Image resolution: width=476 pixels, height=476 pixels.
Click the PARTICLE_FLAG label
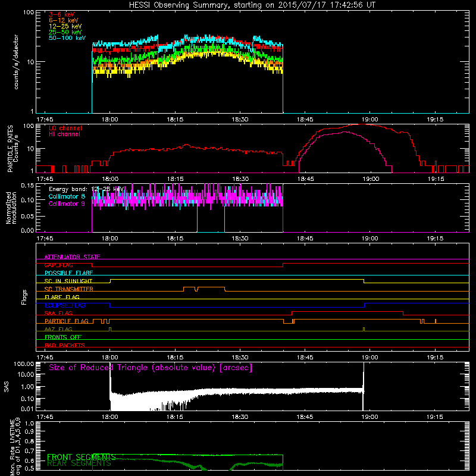click(67, 321)
